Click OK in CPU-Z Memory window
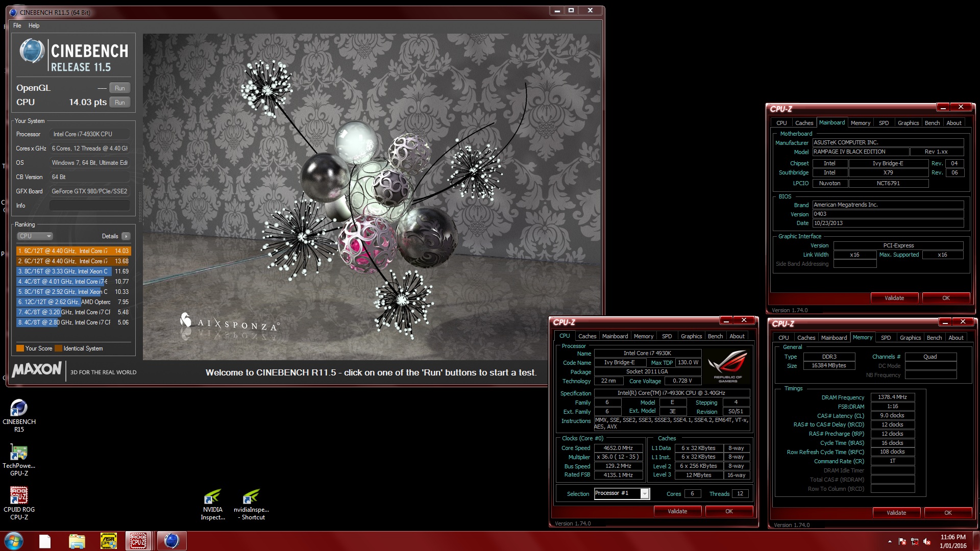 tap(948, 513)
